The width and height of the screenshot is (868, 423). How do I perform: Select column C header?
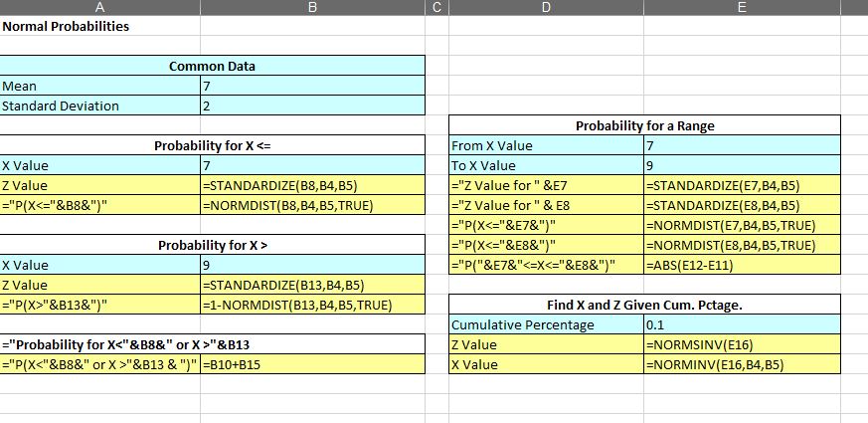point(436,7)
